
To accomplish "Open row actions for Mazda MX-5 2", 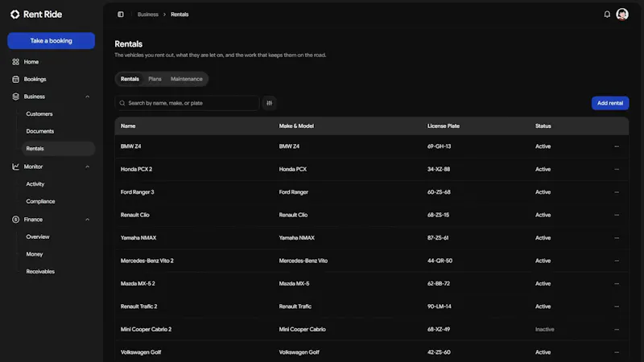I will [617, 284].
